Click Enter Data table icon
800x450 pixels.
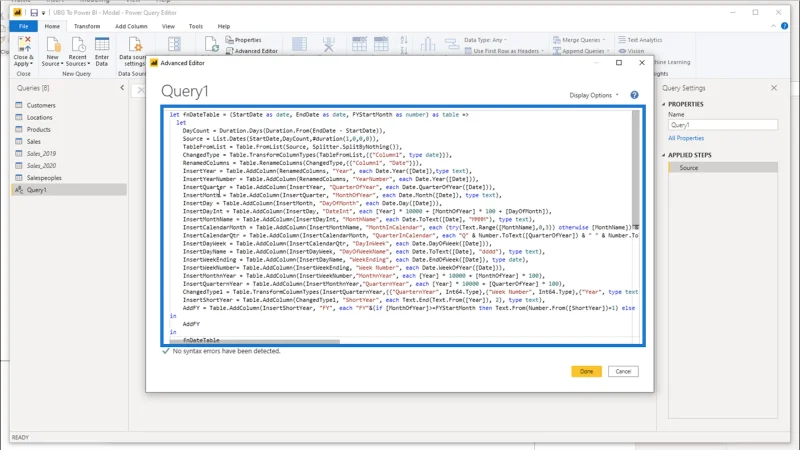click(102, 45)
